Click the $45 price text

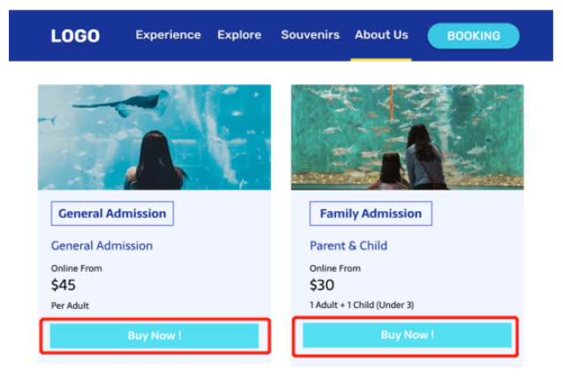(64, 285)
